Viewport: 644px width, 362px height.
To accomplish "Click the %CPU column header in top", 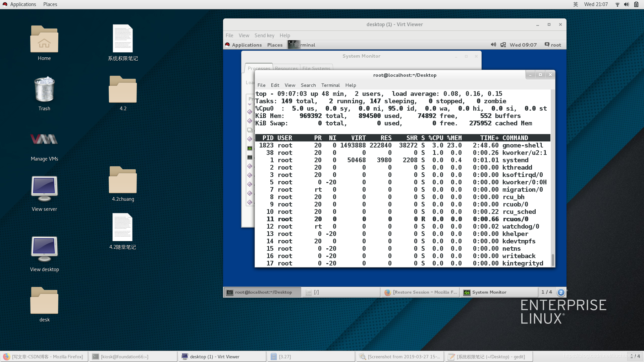I will (436, 138).
